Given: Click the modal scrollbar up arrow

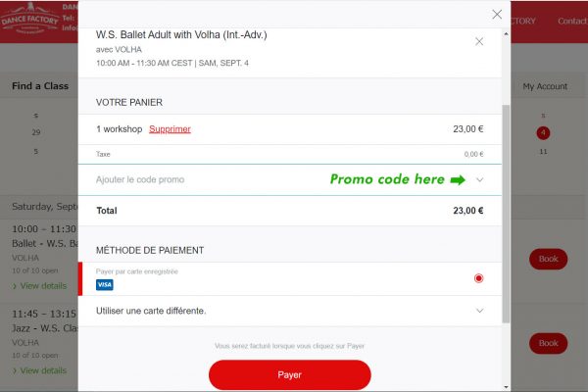Looking at the screenshot, I should tap(507, 33).
